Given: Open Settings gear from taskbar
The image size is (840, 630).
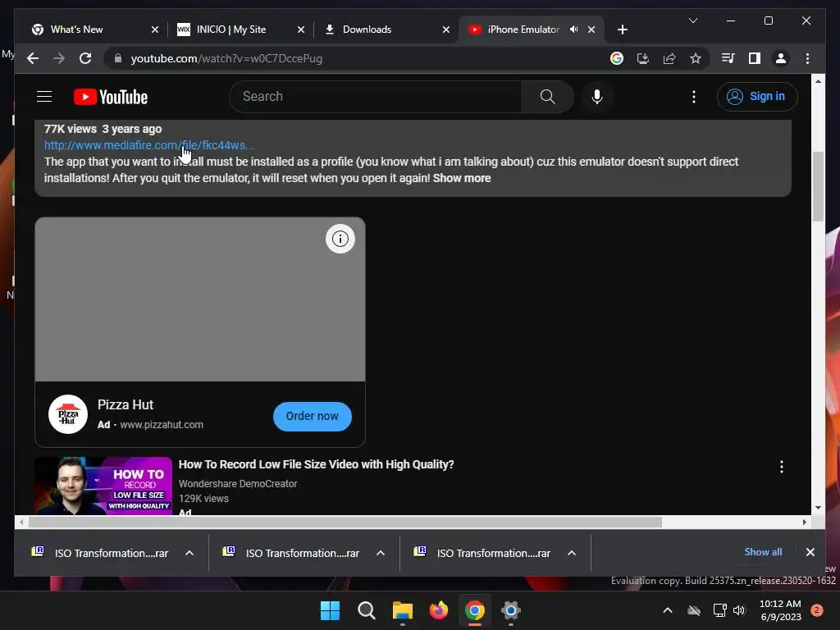Looking at the screenshot, I should (511, 610).
